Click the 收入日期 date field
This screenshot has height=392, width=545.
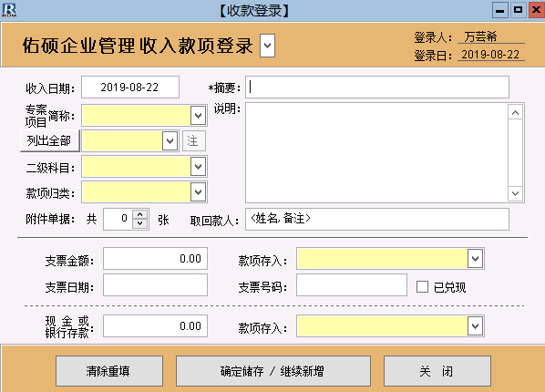pos(130,87)
